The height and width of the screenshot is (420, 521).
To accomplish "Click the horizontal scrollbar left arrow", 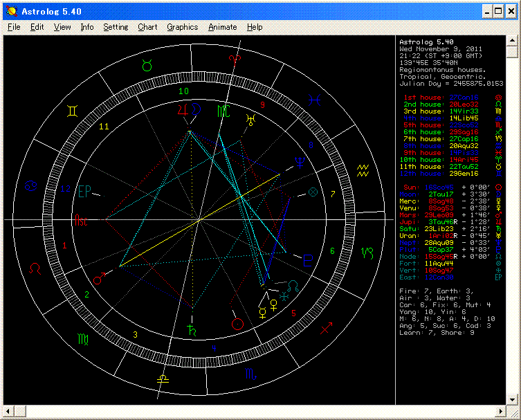I will coord(8,412).
